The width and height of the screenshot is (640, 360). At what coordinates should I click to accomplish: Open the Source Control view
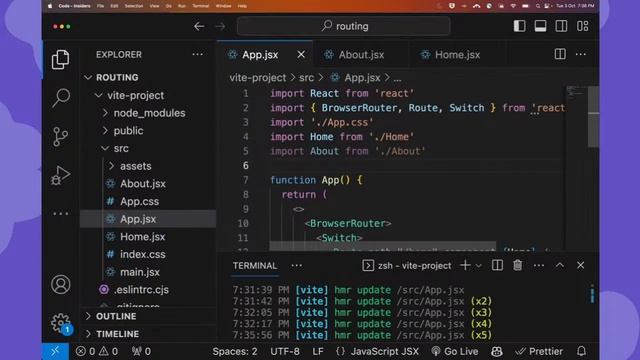(60, 137)
